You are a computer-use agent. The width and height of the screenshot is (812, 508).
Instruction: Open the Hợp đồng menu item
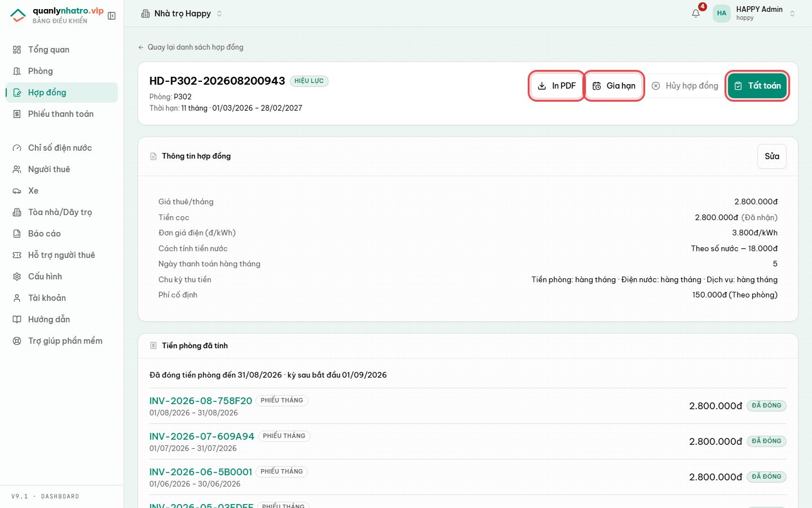click(62, 93)
